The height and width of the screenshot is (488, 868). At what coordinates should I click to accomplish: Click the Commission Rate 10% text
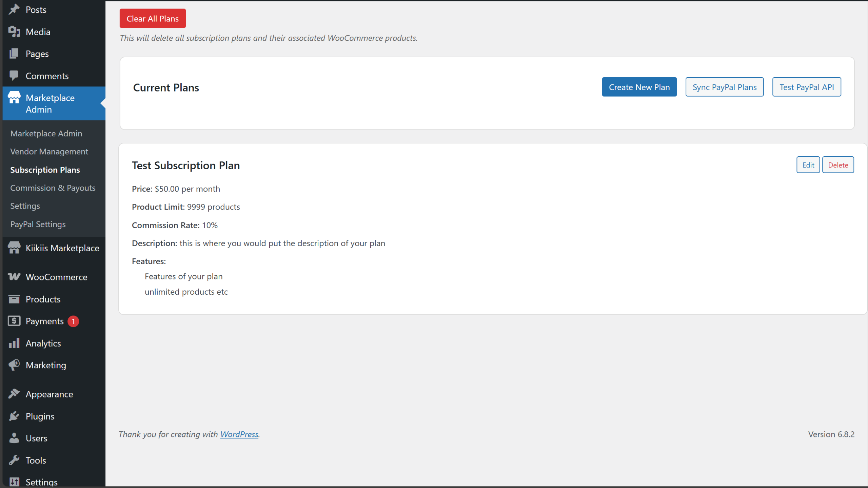(x=175, y=225)
